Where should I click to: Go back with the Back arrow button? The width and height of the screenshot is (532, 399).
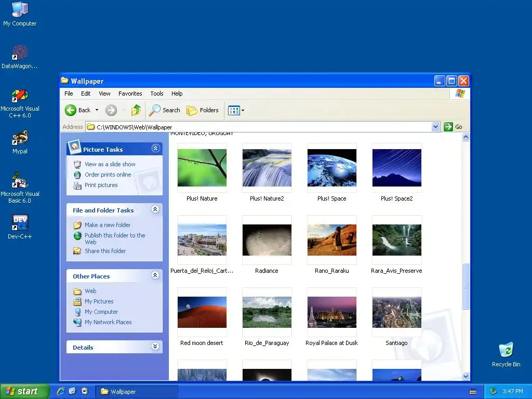coord(78,110)
